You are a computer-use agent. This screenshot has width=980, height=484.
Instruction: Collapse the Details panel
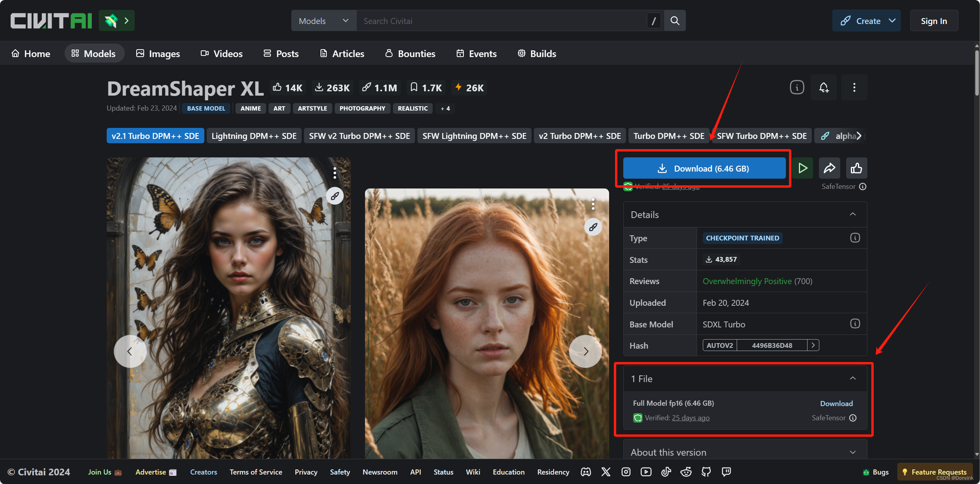click(852, 214)
